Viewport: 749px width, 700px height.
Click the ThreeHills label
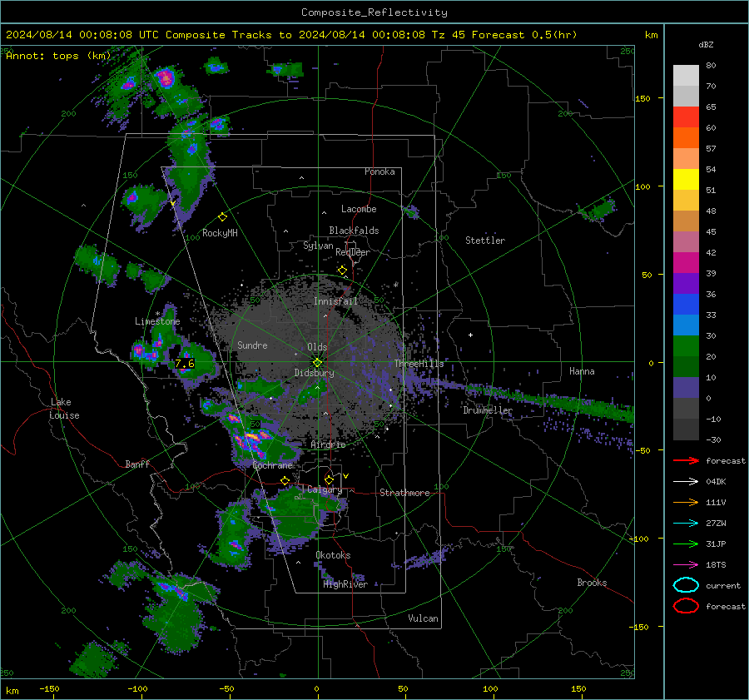[x=419, y=364]
